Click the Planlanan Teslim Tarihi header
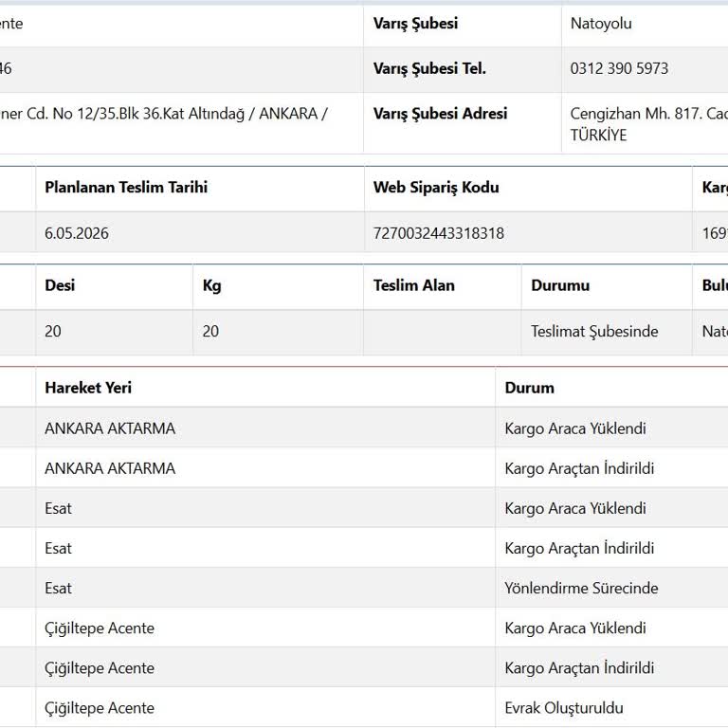This screenshot has width=728, height=728. tap(126, 187)
